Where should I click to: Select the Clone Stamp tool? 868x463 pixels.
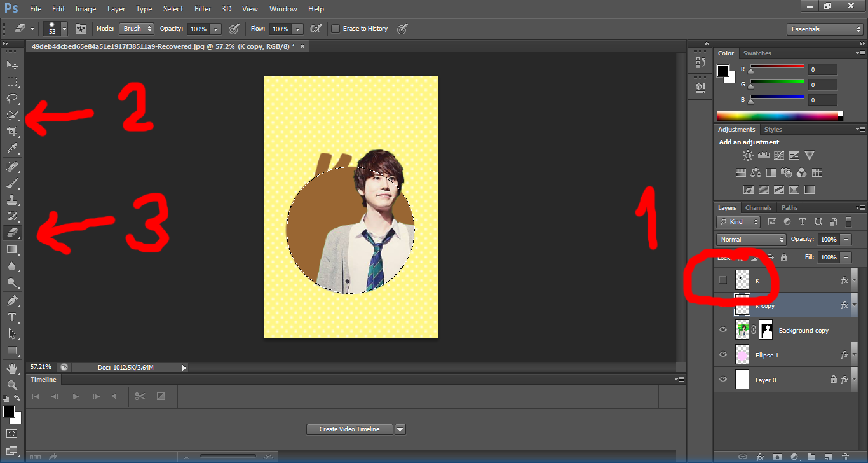tap(12, 200)
